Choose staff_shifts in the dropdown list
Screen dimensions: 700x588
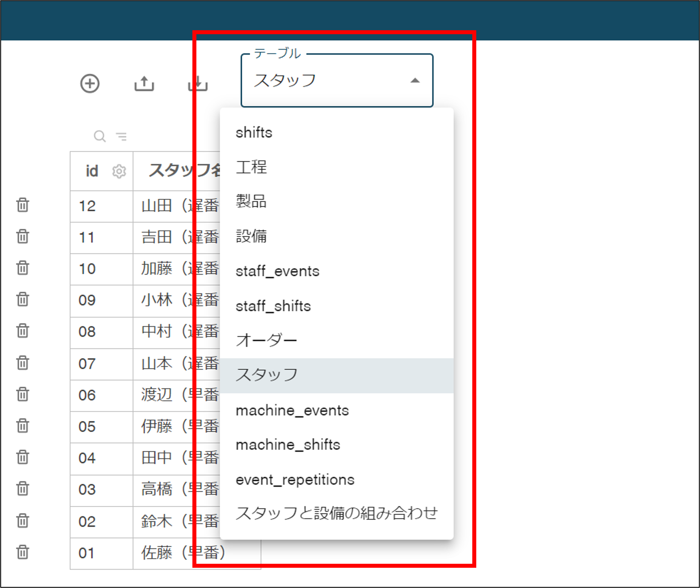click(x=337, y=306)
